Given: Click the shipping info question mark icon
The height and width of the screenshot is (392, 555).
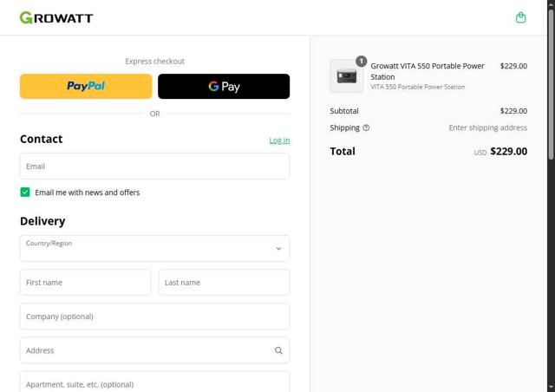Looking at the screenshot, I should [x=366, y=127].
